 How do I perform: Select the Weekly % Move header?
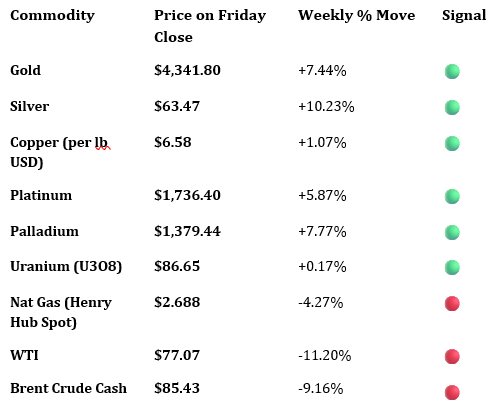point(357,15)
